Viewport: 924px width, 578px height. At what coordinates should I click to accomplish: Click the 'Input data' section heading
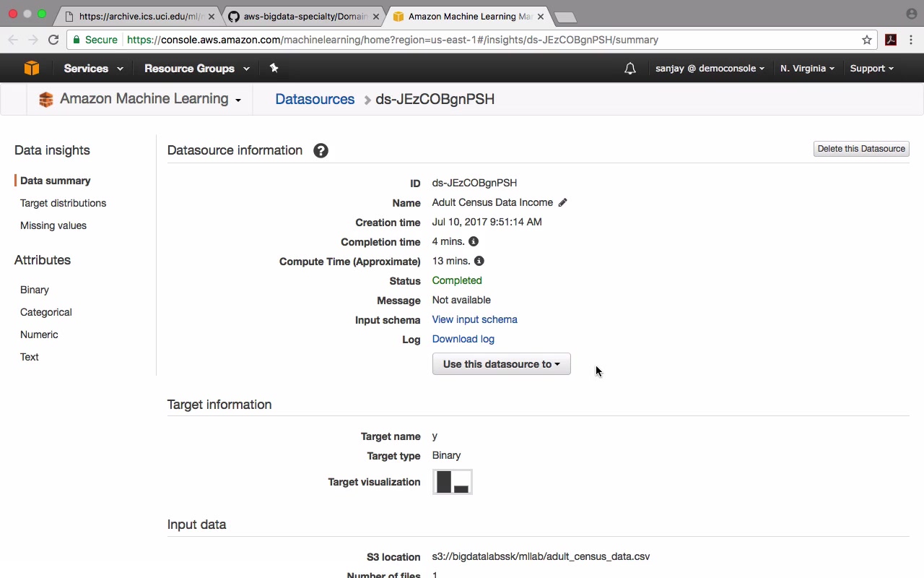pos(196,525)
